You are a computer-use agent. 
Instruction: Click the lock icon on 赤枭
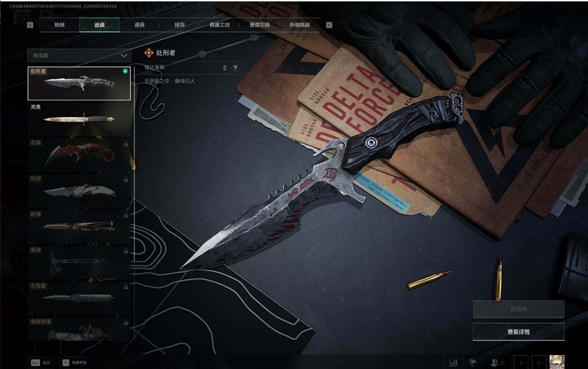pyautogui.click(x=126, y=144)
